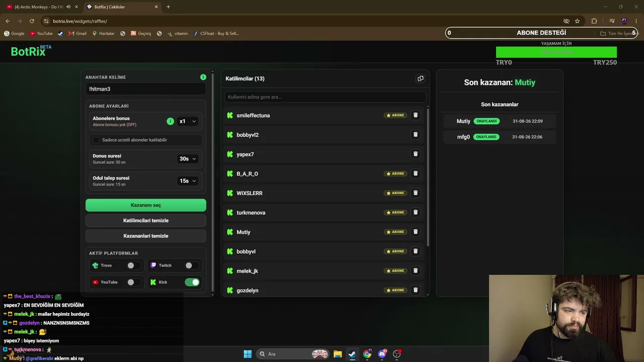Delete participant smileffectuna with trash icon
644x362 pixels.
416,115
